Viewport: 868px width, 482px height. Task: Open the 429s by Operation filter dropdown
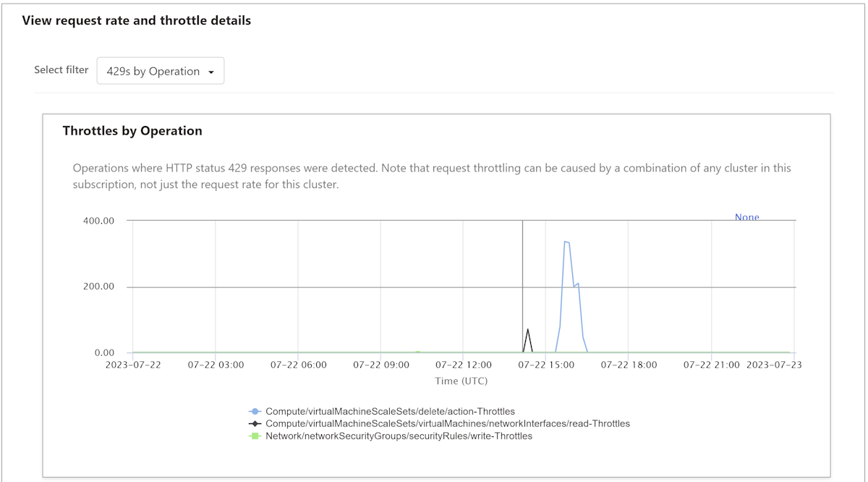[160, 71]
